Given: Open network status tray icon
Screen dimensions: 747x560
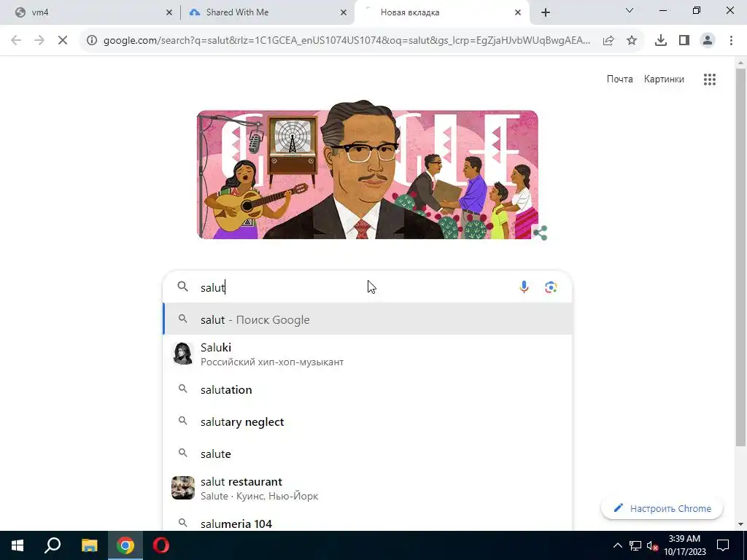Looking at the screenshot, I should [635, 545].
